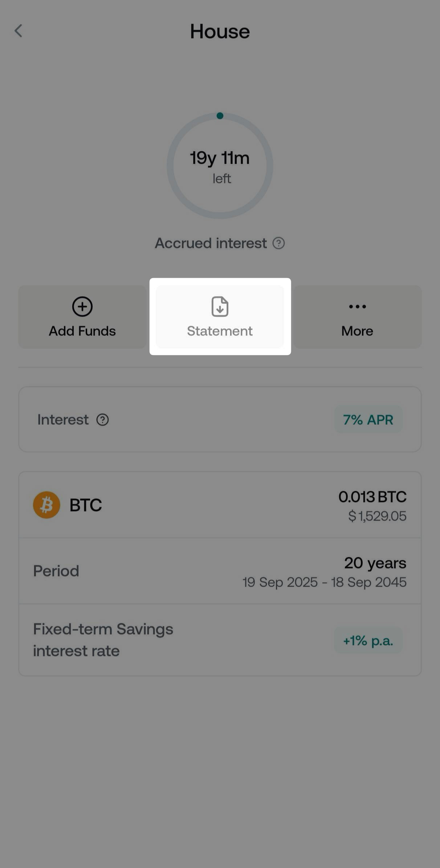Click the plus icon for Add Funds
The width and height of the screenshot is (440, 868).
82,307
